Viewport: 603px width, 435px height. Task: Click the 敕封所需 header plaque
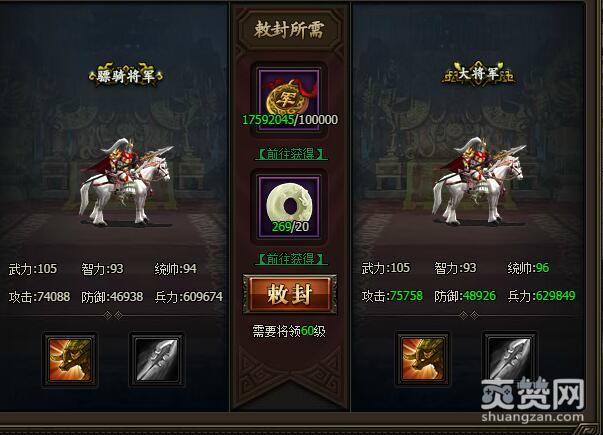pyautogui.click(x=290, y=30)
